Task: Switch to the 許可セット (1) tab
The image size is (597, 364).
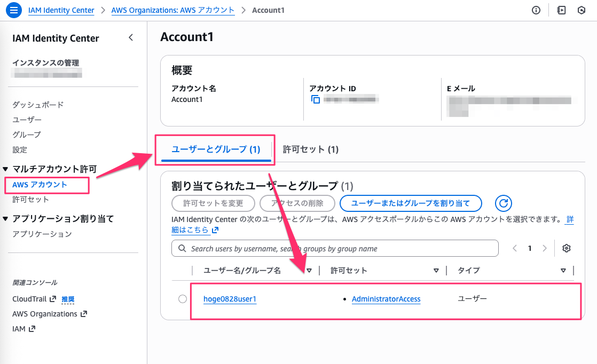Action: [311, 149]
